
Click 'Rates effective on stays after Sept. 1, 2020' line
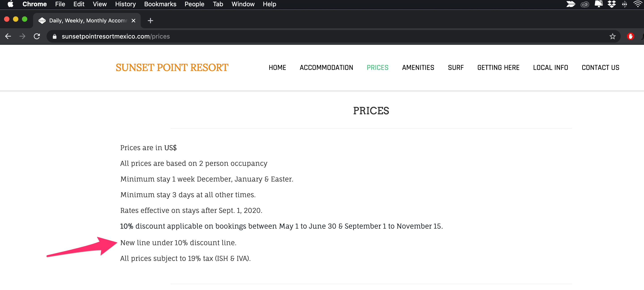click(191, 210)
